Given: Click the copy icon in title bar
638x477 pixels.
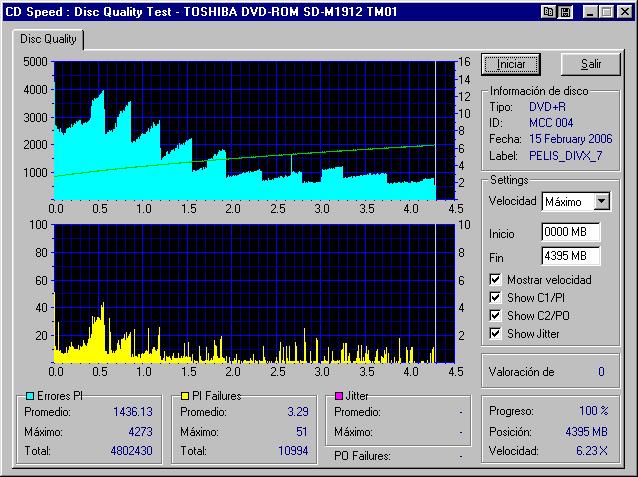Looking at the screenshot, I should point(548,11).
